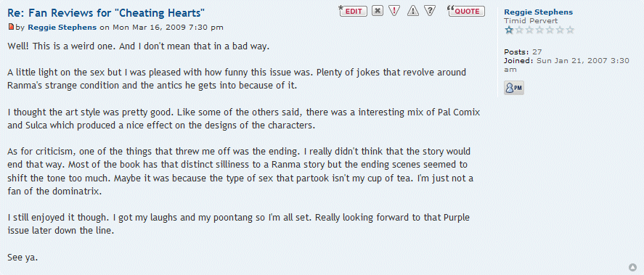Click the EDIT post button
Image resolution: width=644 pixels, height=275 pixels.
point(353,11)
